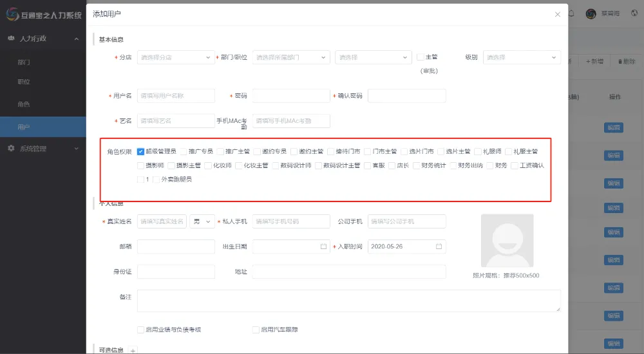Click the 人力行政 people icon
Viewport: 644px width, 354px height.
point(11,39)
